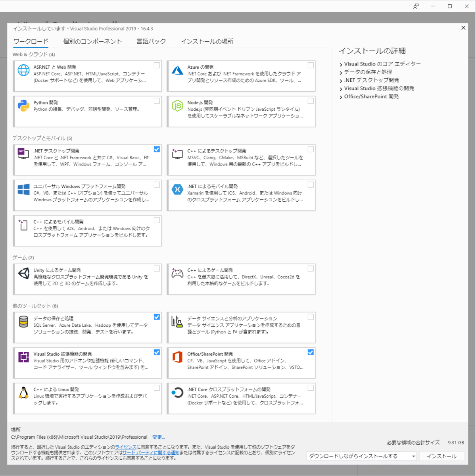
Task: Click the .NET Core cross-platform circular icon
Action: [177, 393]
